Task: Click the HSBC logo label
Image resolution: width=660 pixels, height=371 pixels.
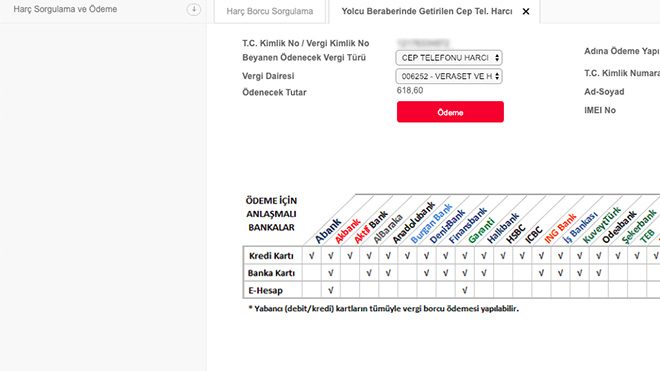Action: tap(516, 235)
